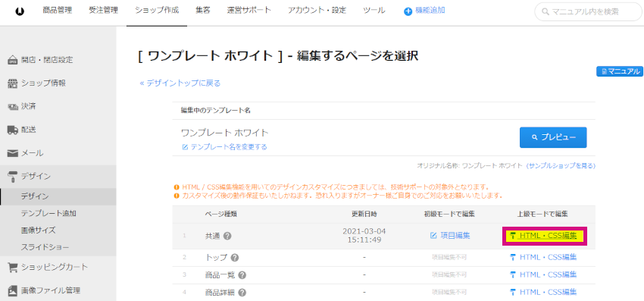The height and width of the screenshot is (301, 644).
Task: Open the 商品管理 menu
Action: (x=57, y=11)
